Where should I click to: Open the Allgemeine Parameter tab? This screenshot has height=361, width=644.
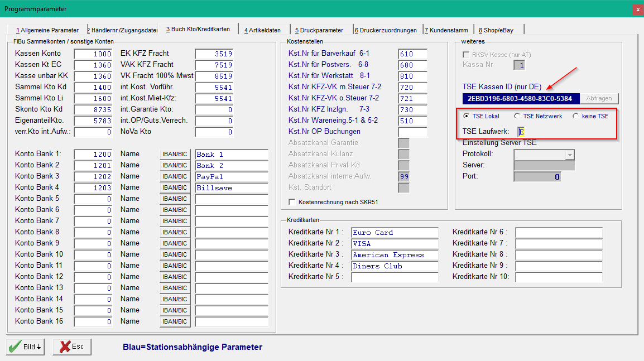point(47,30)
